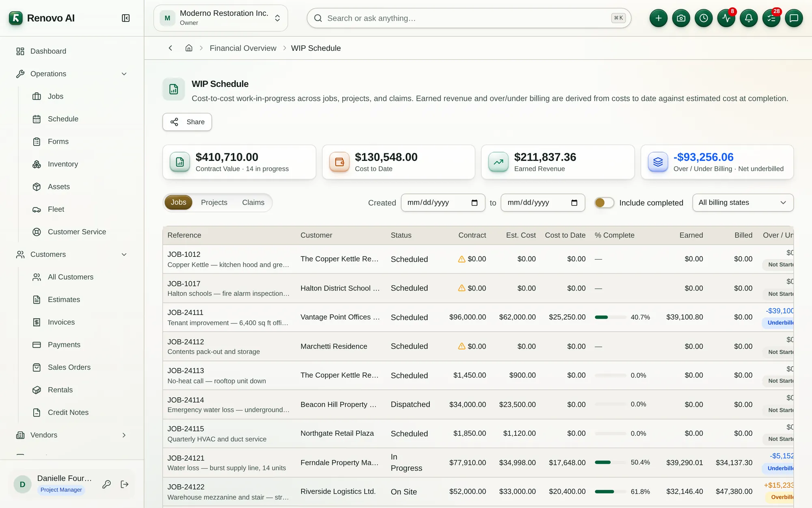The image size is (812, 508).
Task: Click the logout icon in the profile footer
Action: [125, 484]
